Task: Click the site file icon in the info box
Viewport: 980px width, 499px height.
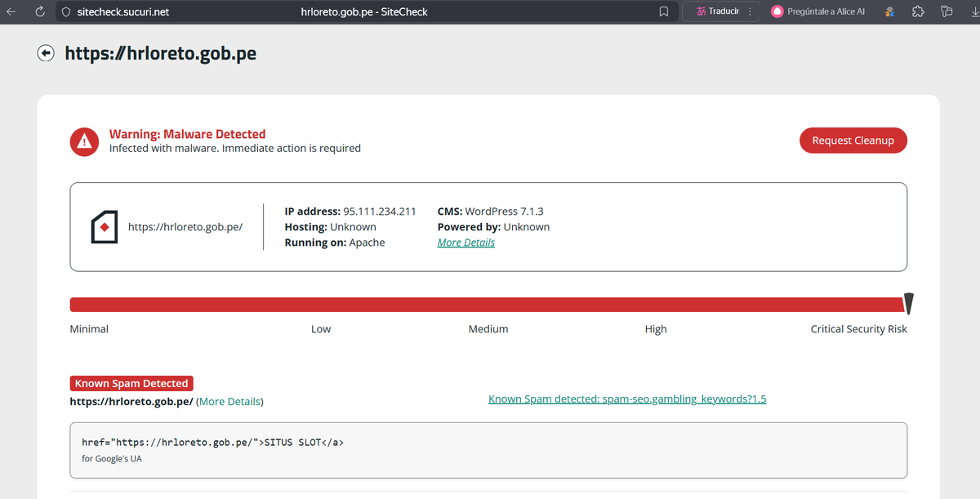Action: pos(104,227)
